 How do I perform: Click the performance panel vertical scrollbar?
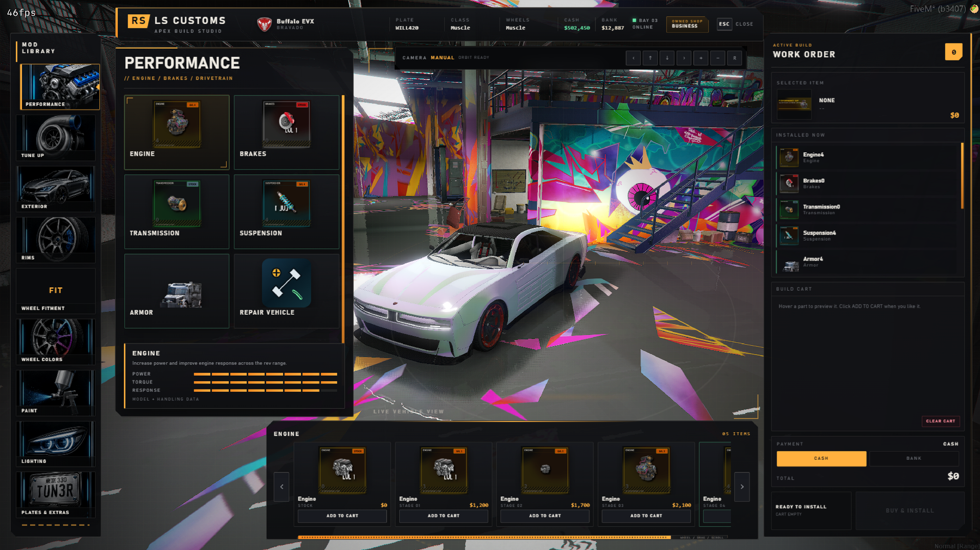pos(342,219)
